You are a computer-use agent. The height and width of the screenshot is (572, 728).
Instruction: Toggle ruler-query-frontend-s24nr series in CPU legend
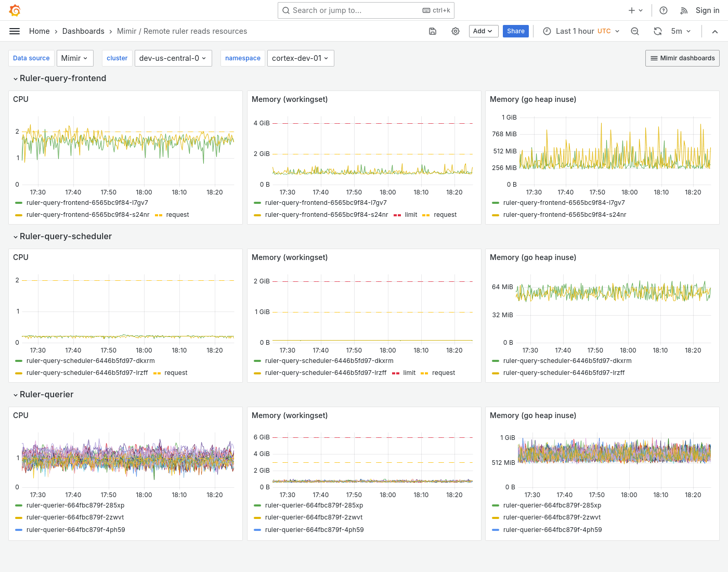87,215
